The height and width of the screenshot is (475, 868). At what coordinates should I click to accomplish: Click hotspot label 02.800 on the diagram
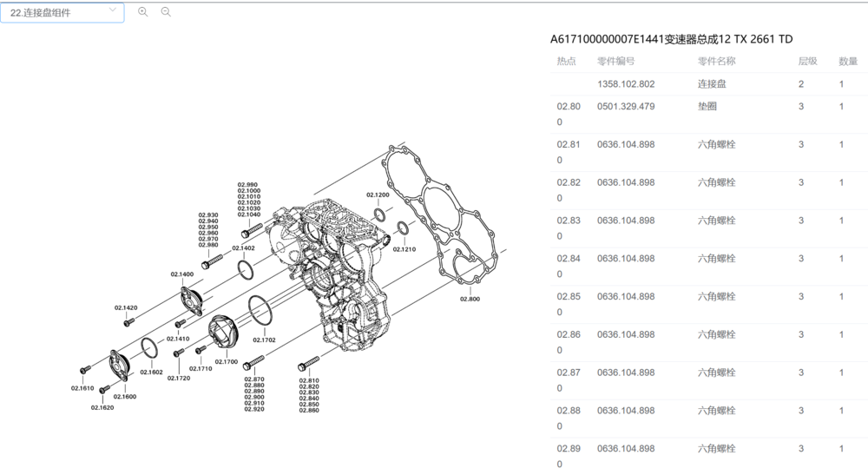click(x=470, y=299)
